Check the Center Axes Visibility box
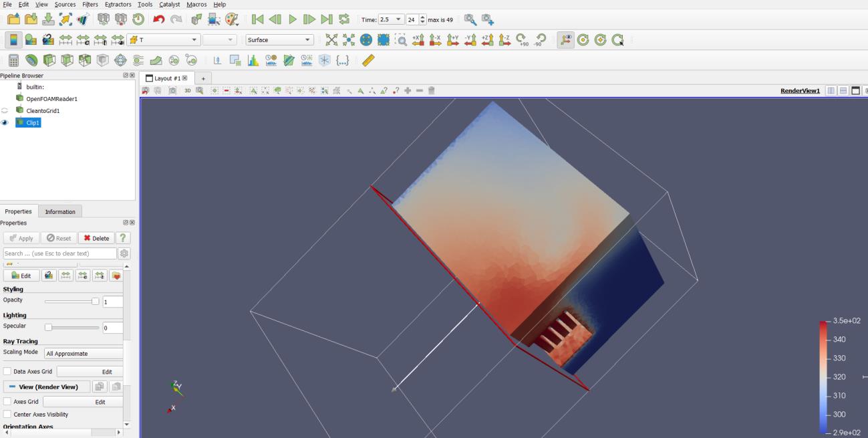Viewport: 868px width, 438px height. (7, 415)
